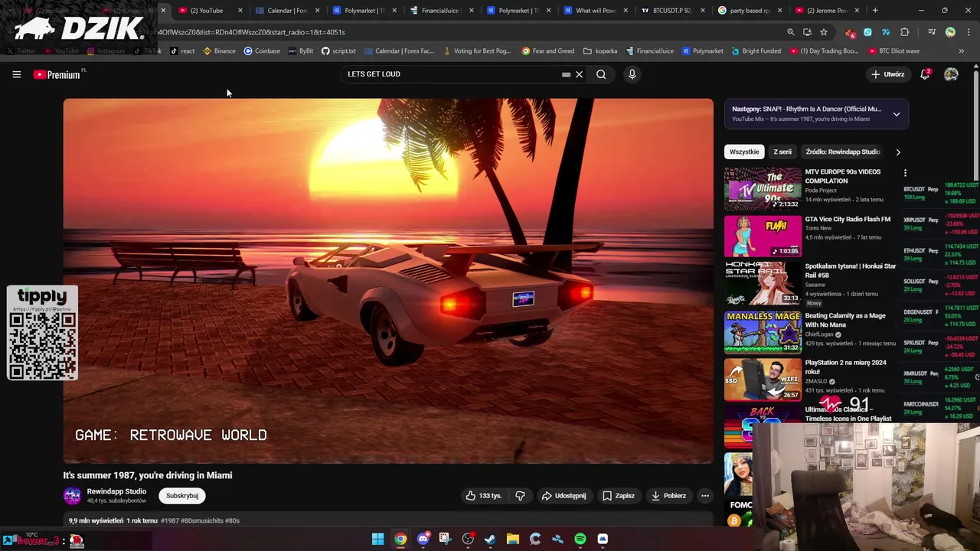This screenshot has width=980, height=551.
Task: Open the YouTube guide hamburger menu
Action: (16, 74)
